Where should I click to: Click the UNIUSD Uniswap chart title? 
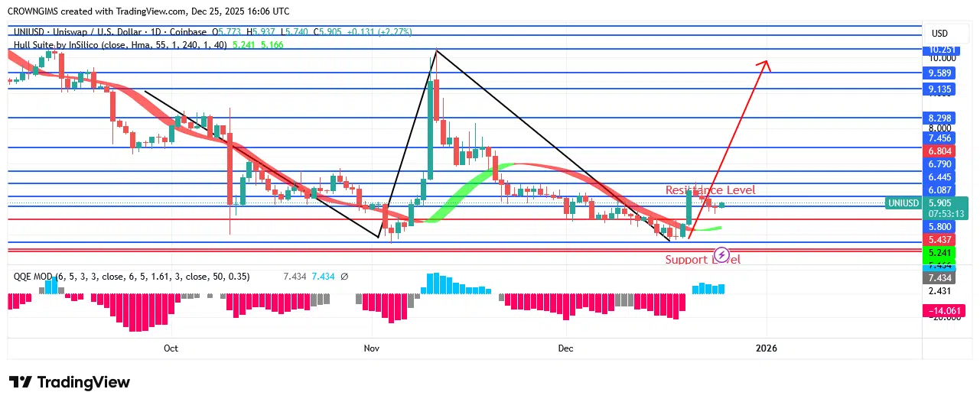[x=109, y=32]
